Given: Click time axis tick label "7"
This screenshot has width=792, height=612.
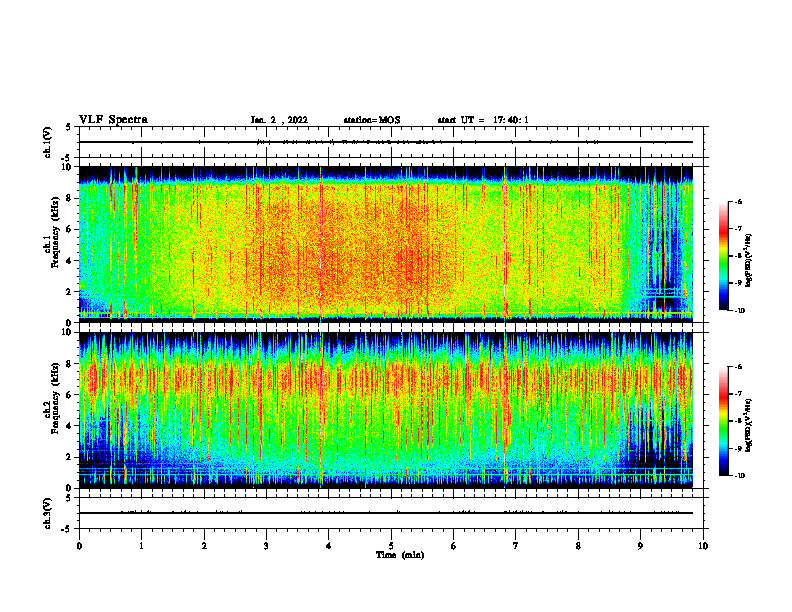Looking at the screenshot, I should pyautogui.click(x=516, y=546).
